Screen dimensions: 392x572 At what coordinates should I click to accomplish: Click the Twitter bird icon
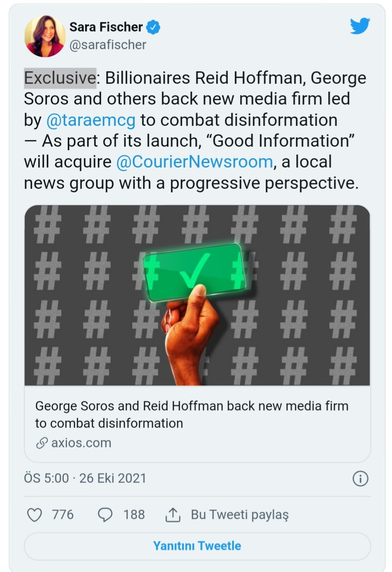pyautogui.click(x=360, y=27)
